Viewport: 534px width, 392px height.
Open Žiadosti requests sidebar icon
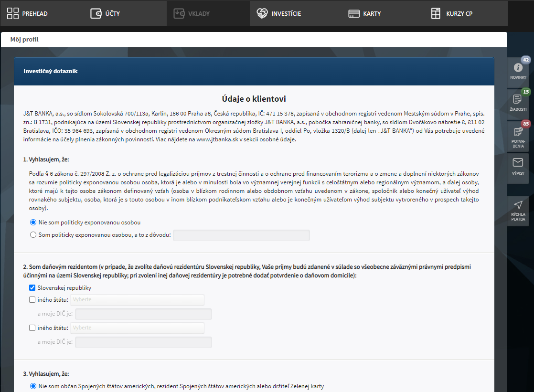coord(518,99)
